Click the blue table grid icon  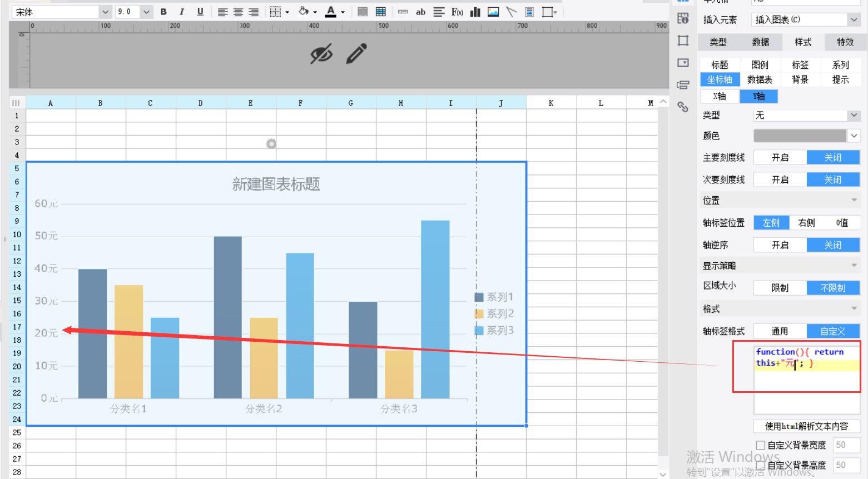click(381, 12)
